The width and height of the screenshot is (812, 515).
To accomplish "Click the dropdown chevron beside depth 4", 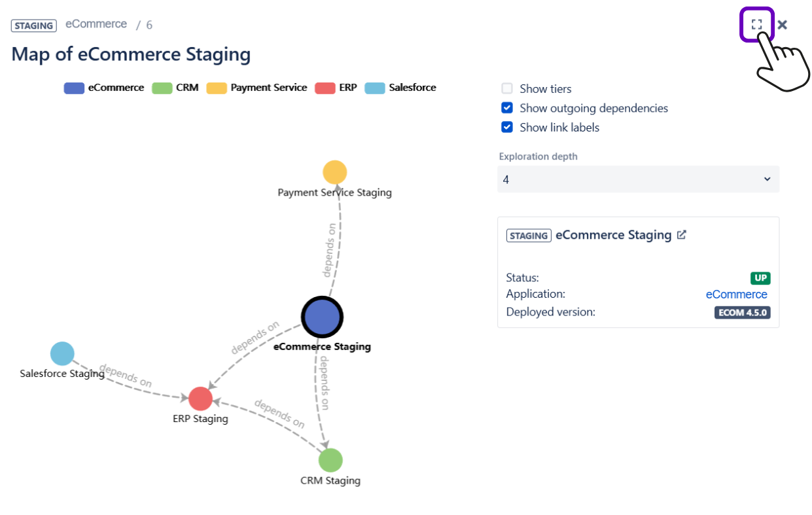I will coord(768,179).
